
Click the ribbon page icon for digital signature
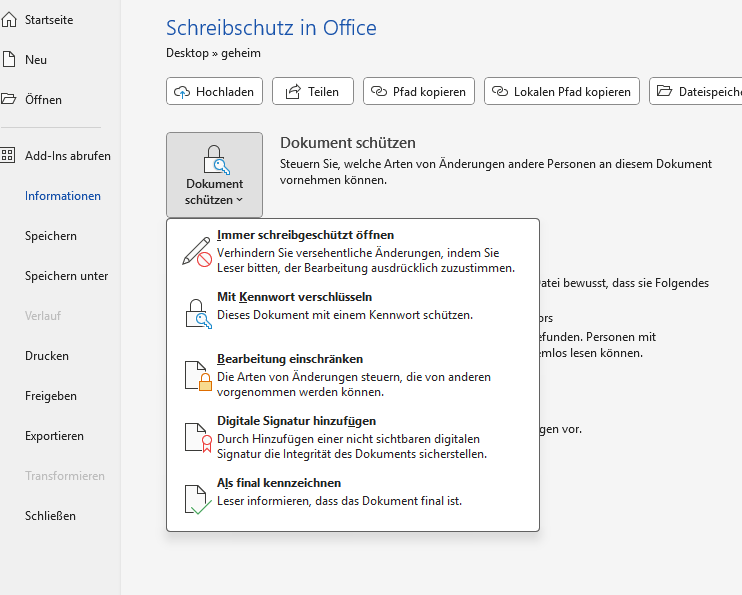point(197,437)
